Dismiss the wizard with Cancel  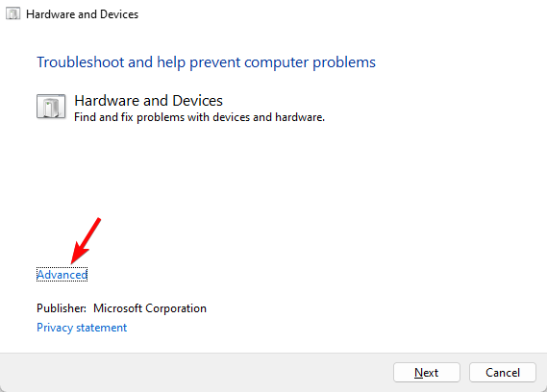tap(503, 373)
